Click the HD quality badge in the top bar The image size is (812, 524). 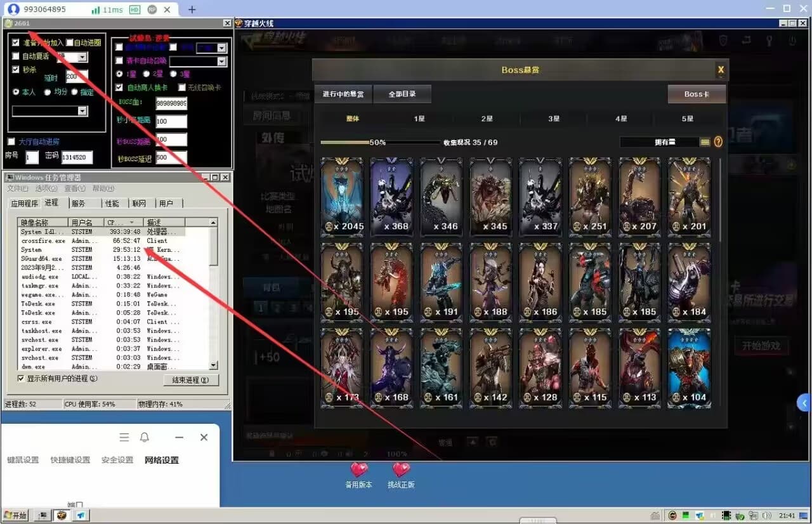pos(134,10)
